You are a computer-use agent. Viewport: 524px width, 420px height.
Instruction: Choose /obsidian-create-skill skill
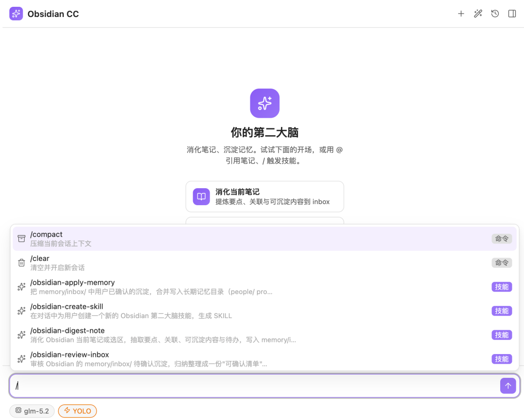[265, 311]
